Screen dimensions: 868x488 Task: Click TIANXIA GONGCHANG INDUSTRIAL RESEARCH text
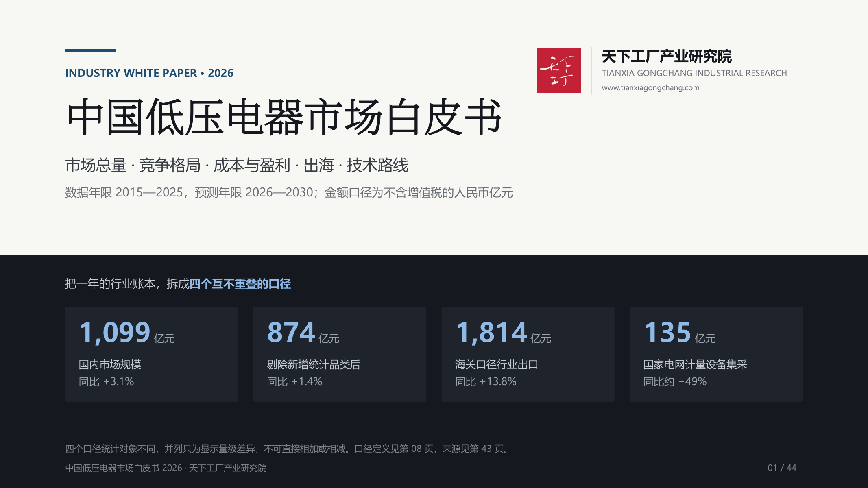[x=694, y=73]
